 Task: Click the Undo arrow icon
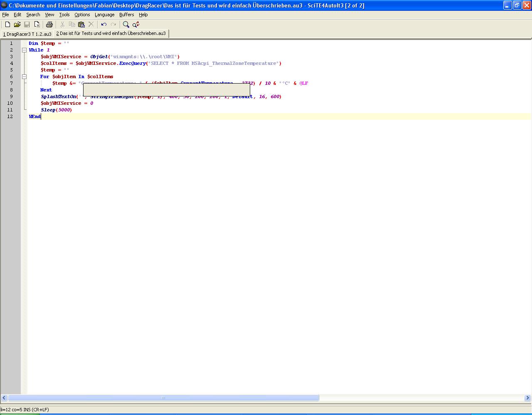click(x=104, y=25)
